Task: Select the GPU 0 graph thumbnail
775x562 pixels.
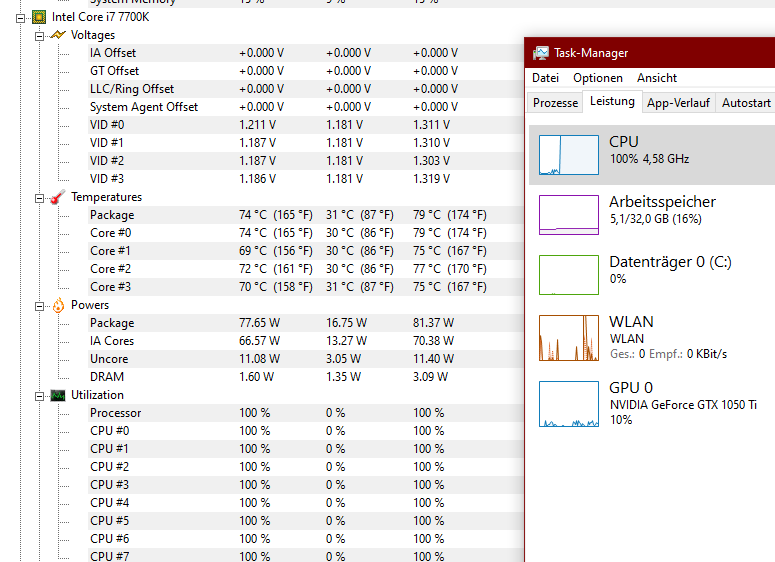Action: click(x=569, y=404)
